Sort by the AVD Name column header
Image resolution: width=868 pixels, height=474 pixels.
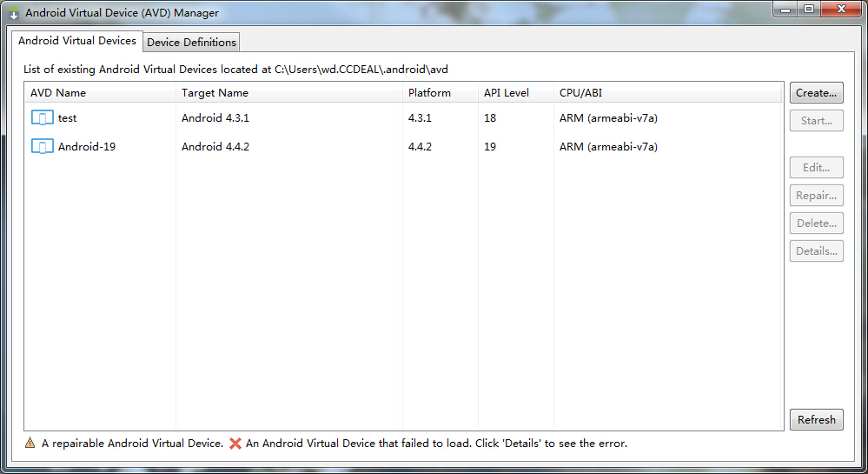100,92
